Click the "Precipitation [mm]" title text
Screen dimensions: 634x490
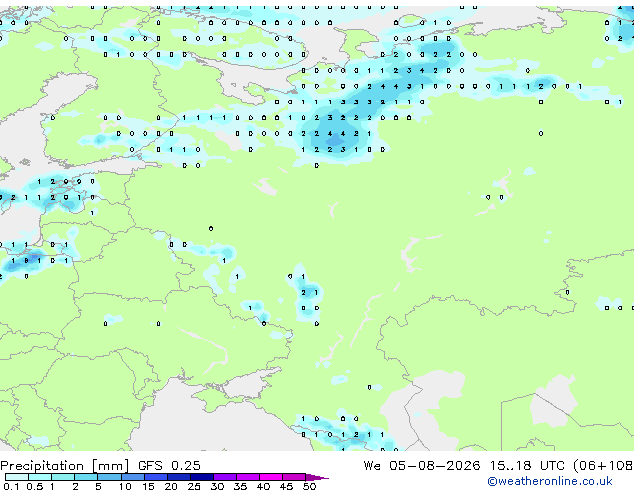point(65,466)
